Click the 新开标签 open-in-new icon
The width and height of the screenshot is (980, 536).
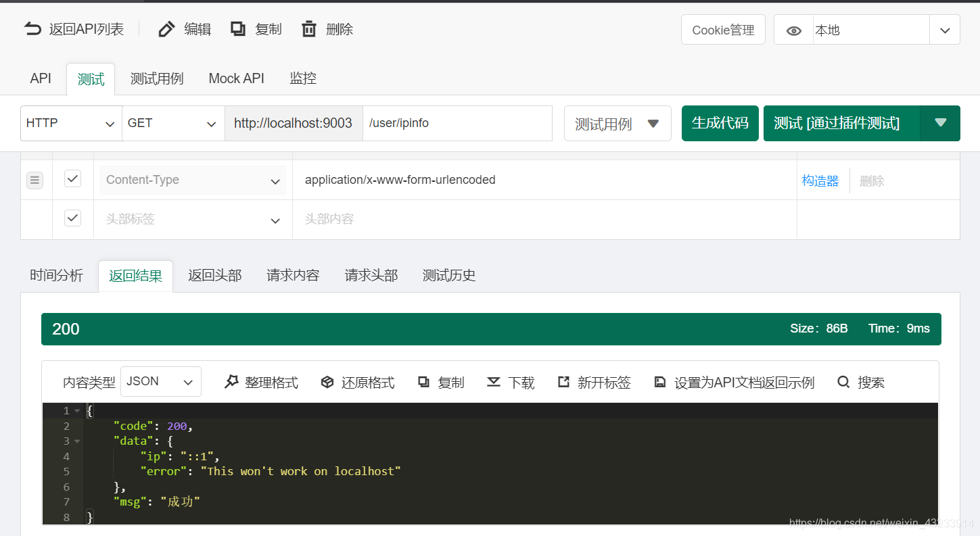tap(563, 382)
